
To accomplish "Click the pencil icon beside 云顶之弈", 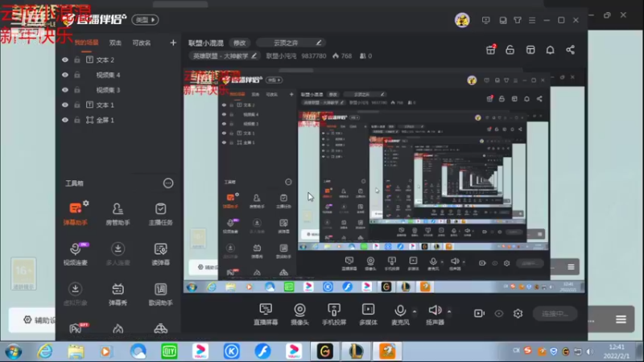I will coord(319,43).
